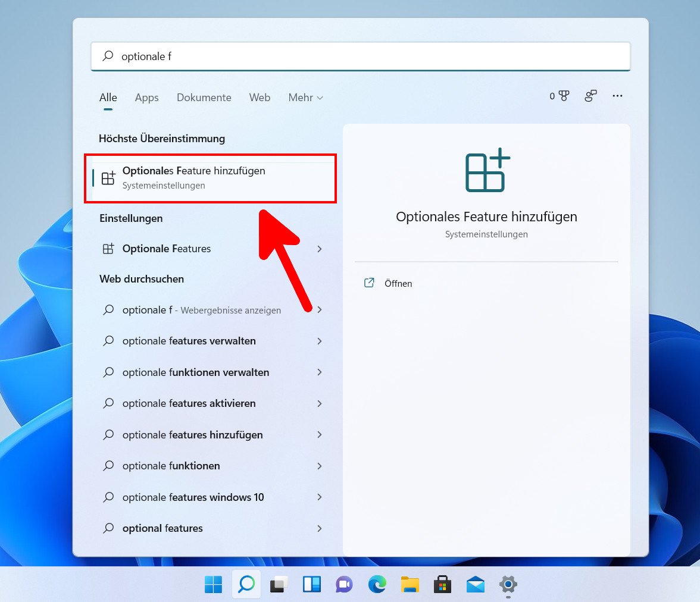Open Settings from the taskbar
The width and height of the screenshot is (700, 602).
coord(507,585)
